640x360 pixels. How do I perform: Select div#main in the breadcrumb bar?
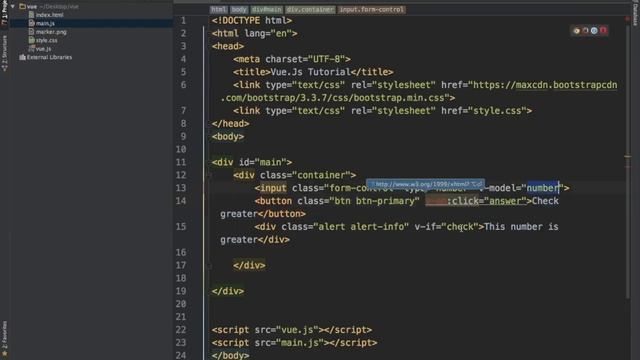(267, 9)
